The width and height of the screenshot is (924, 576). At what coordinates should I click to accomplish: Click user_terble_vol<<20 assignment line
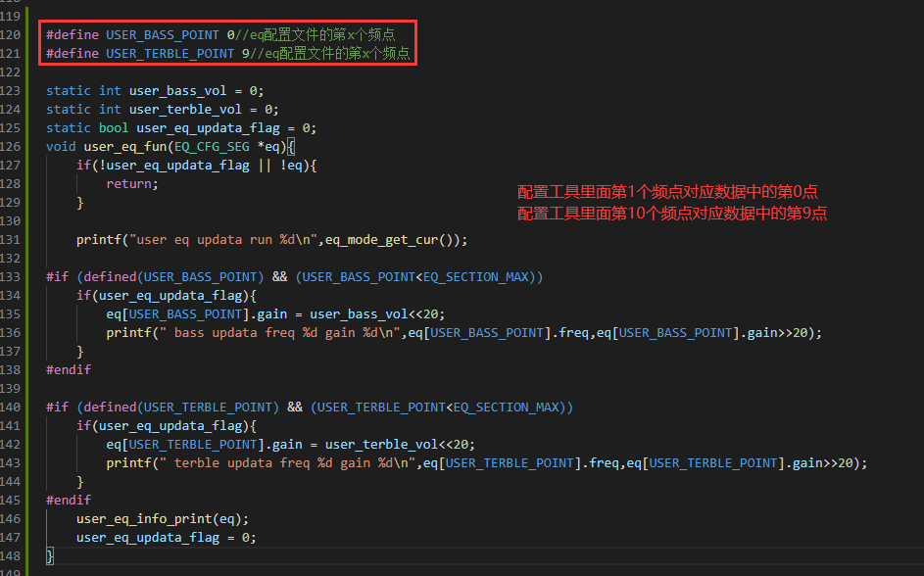tap(290, 445)
